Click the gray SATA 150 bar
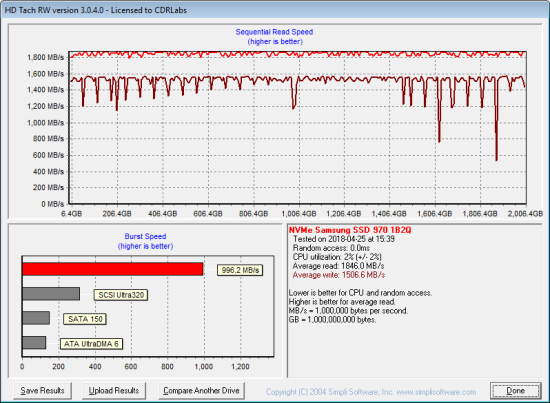Viewport: 550px width, 403px height. pyautogui.click(x=36, y=318)
